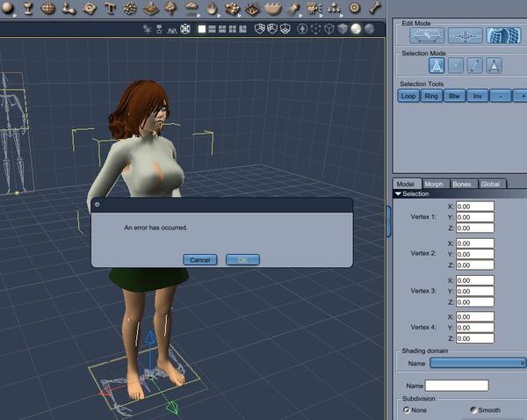Click the first working-box plane cube icon
527x420 pixels.
pyautogui.click(x=259, y=29)
